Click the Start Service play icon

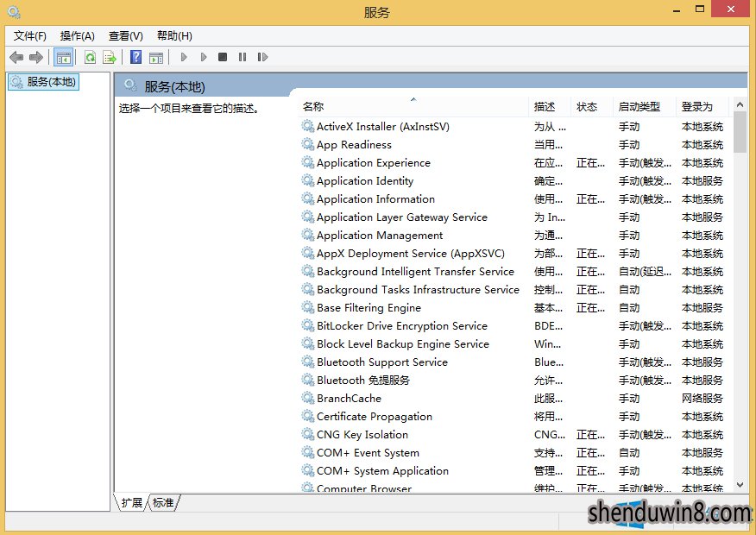[x=184, y=57]
